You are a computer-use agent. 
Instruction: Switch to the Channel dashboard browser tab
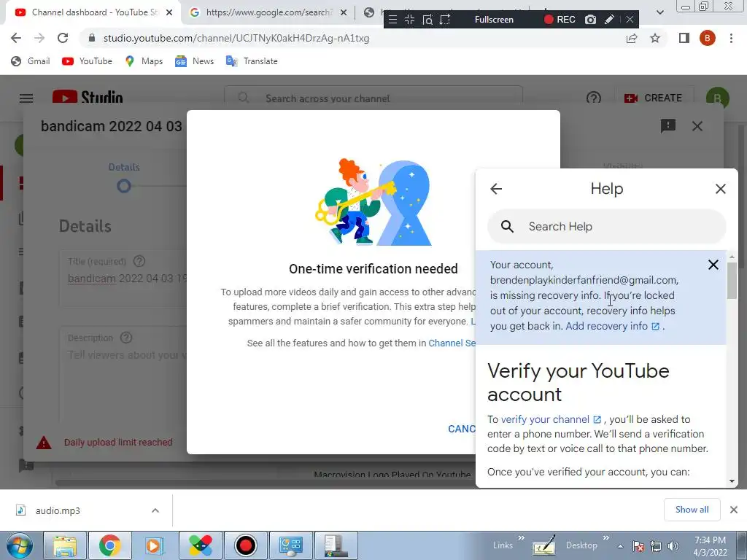tap(88, 12)
